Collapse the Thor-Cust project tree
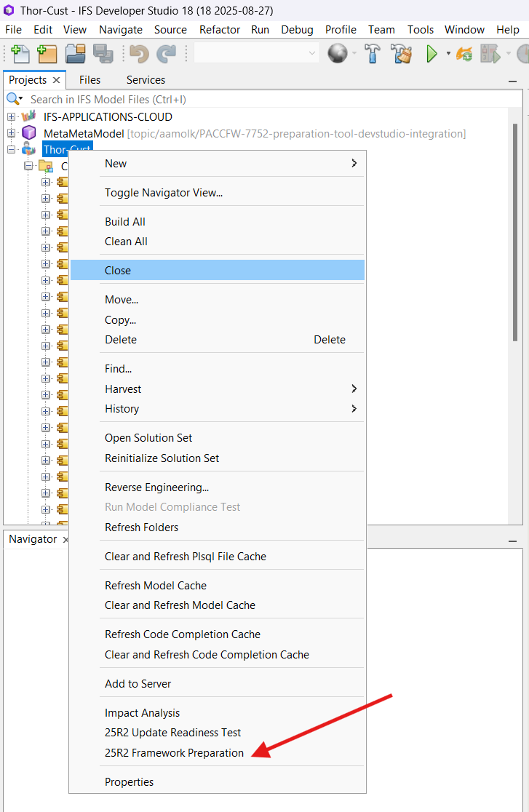The width and height of the screenshot is (529, 812). [11, 150]
